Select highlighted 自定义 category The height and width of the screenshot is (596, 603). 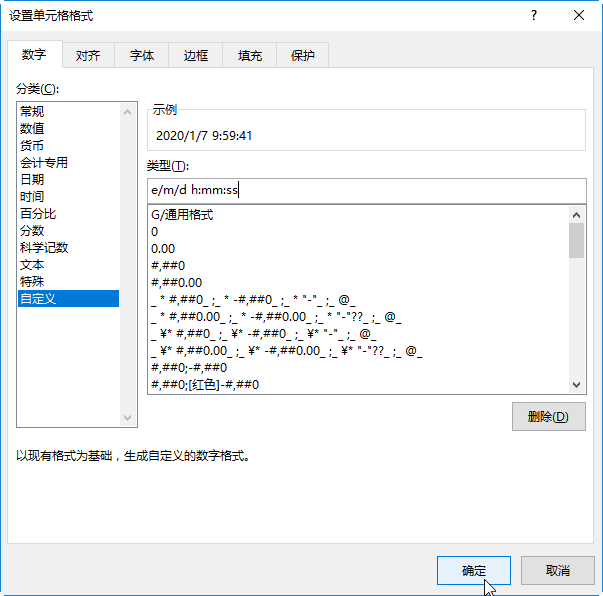coord(68,298)
